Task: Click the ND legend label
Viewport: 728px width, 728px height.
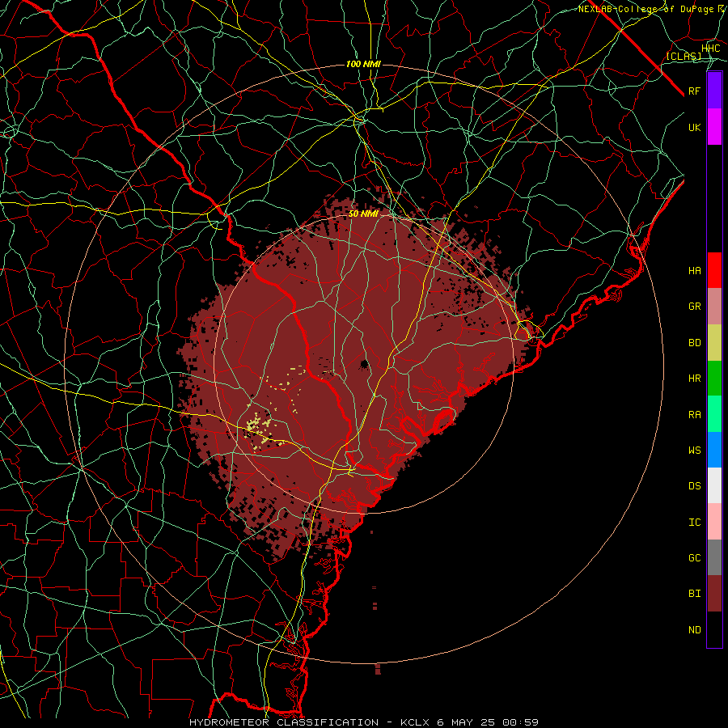Action: [x=695, y=630]
